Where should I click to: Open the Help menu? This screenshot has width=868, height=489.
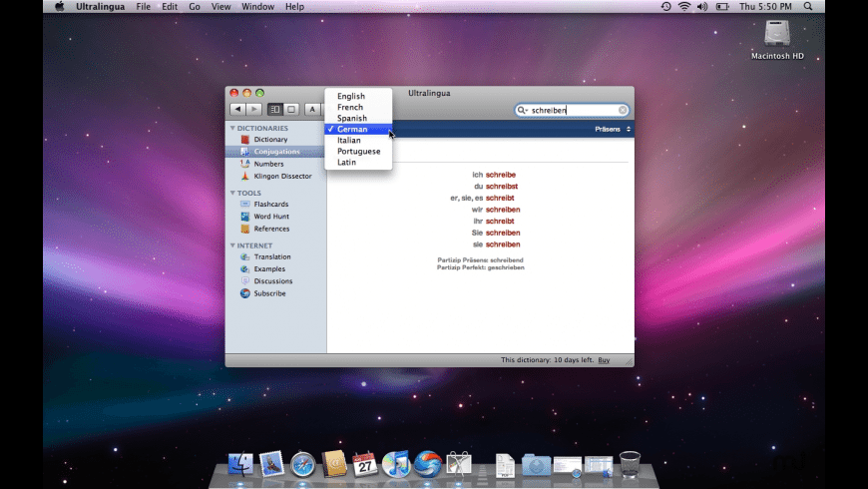click(294, 7)
